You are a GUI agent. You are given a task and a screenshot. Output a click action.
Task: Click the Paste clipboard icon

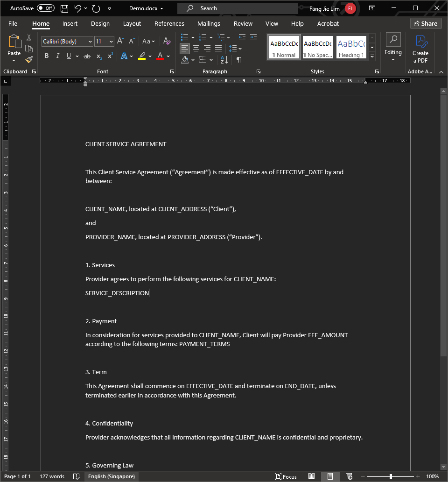14,42
